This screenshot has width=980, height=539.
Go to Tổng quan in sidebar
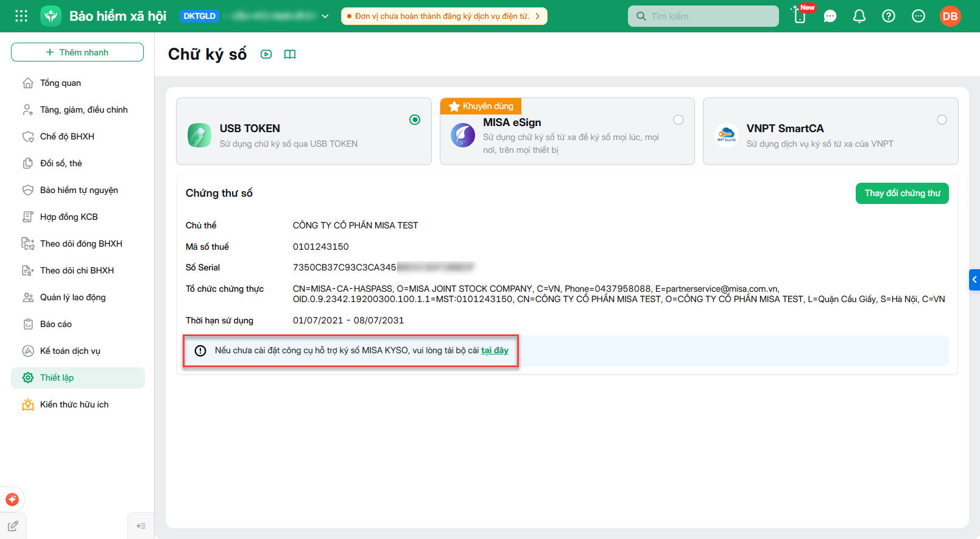(78, 83)
